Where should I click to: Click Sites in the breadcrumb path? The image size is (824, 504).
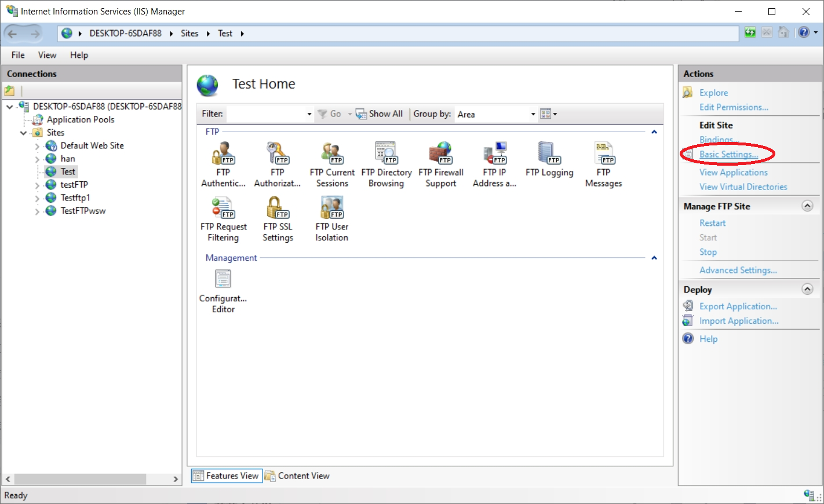coord(189,34)
